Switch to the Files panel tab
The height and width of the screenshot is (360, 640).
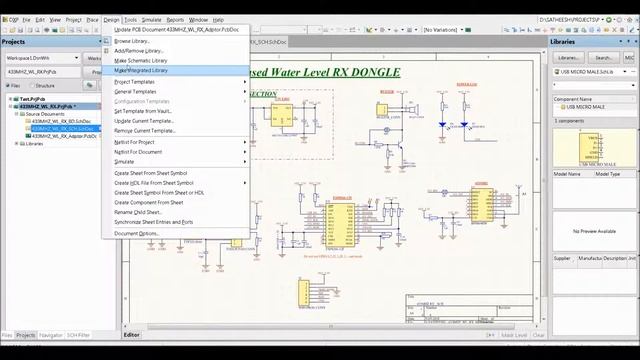pyautogui.click(x=7, y=335)
